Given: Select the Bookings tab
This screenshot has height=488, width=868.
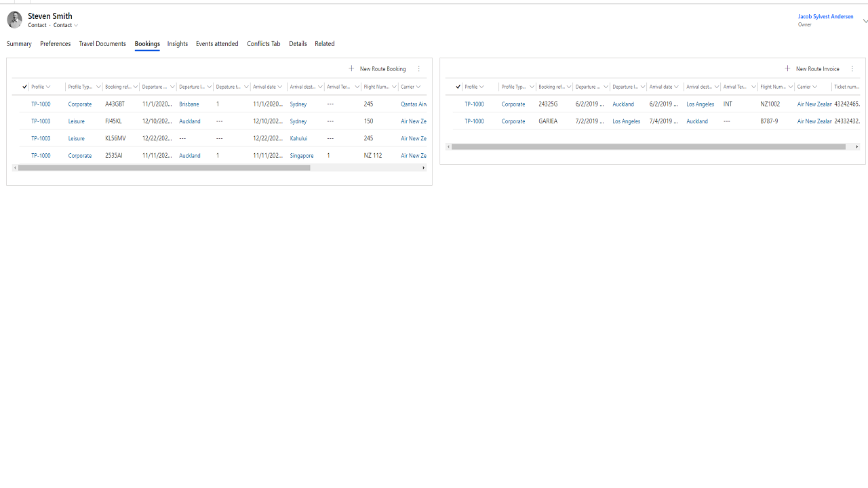Looking at the screenshot, I should pyautogui.click(x=147, y=44).
